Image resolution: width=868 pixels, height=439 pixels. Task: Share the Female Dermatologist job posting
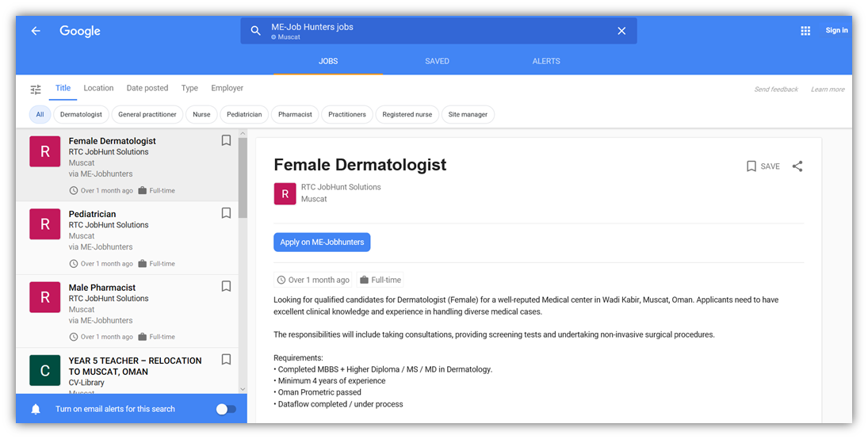797,166
